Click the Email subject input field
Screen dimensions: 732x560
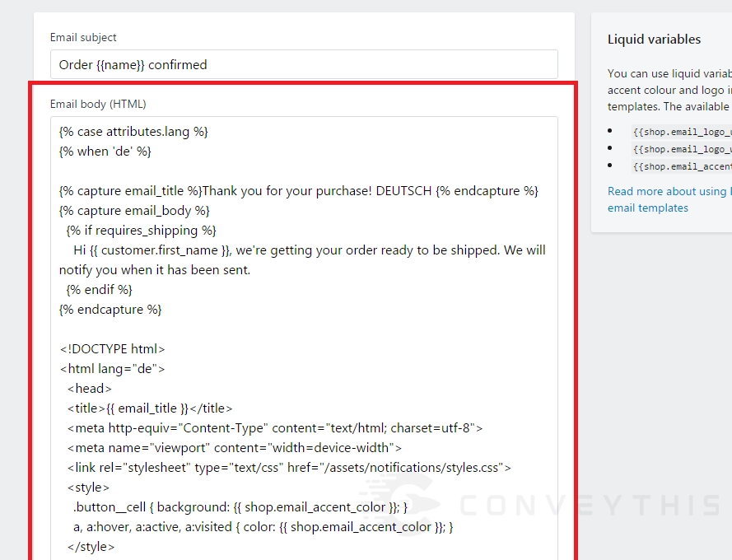click(x=303, y=64)
